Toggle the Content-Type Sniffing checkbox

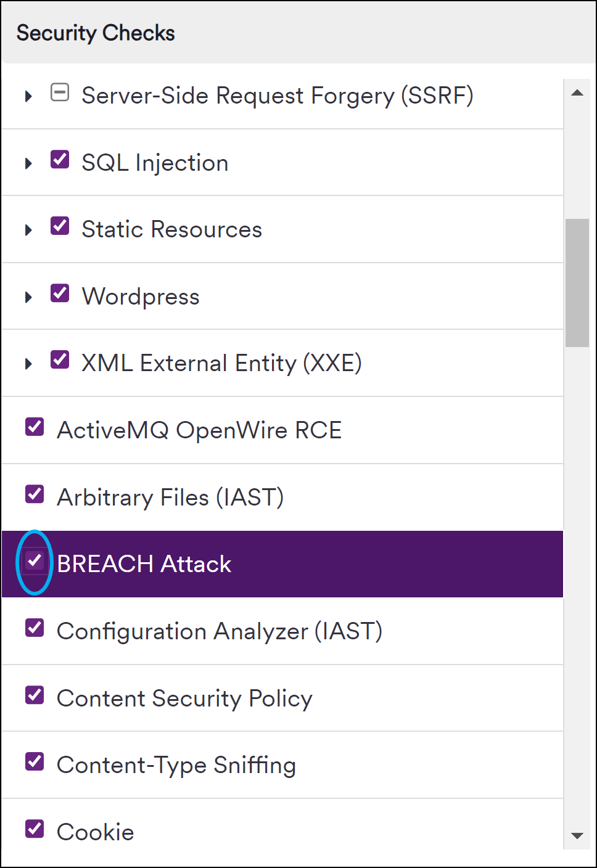(x=34, y=762)
